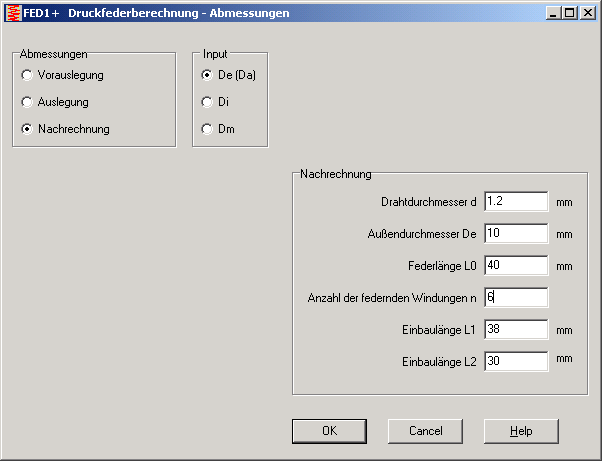Switch input to Di inner diameter
602x461 pixels.
pyautogui.click(x=207, y=102)
